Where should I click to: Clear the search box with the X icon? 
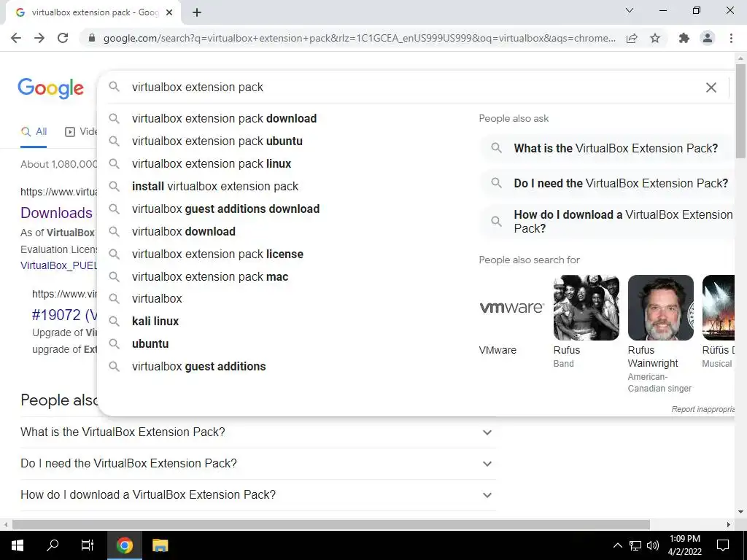click(x=711, y=87)
